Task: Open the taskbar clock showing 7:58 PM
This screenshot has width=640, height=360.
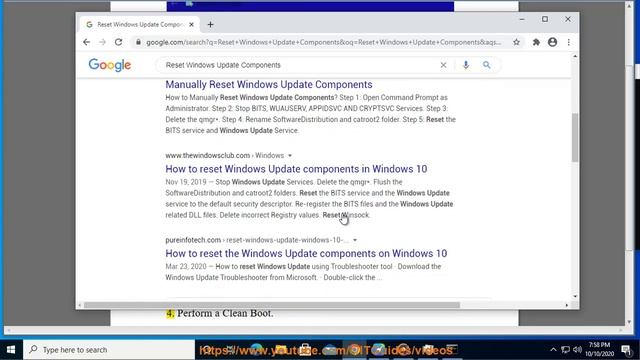Action: pos(600,350)
